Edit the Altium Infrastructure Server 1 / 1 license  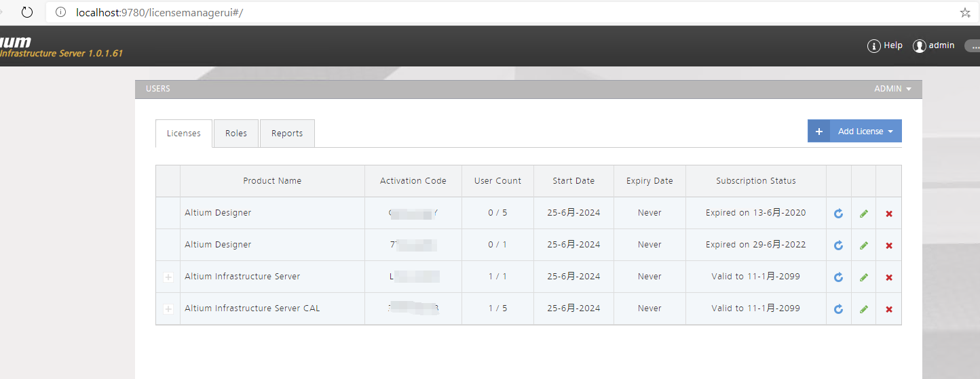(863, 277)
